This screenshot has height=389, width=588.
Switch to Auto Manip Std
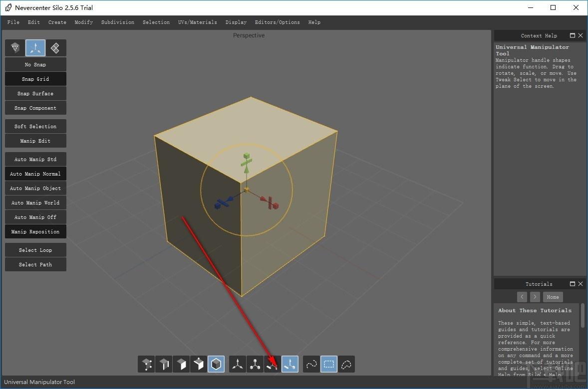[35, 159]
